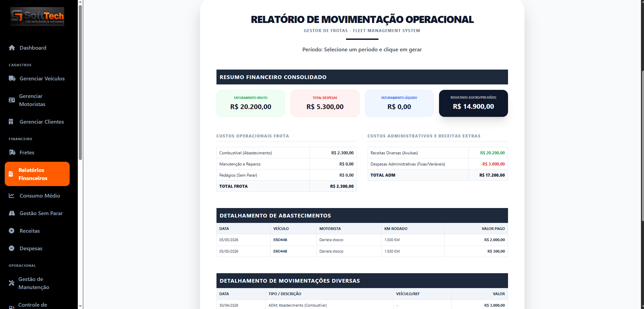This screenshot has height=309, width=644.
Task: Click the green R$ 20.200,00 value in ADM table
Action: tap(492, 153)
